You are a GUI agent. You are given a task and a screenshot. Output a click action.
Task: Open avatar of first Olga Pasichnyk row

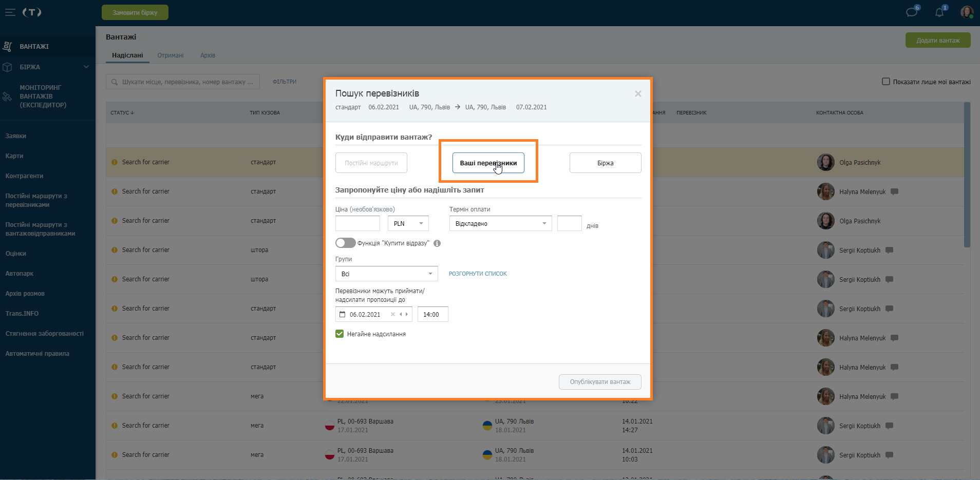point(826,162)
